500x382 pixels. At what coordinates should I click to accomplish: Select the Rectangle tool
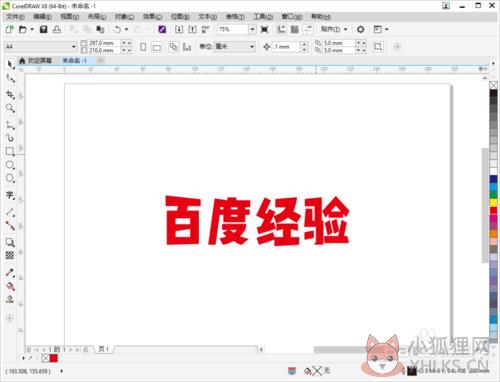coord(10,151)
